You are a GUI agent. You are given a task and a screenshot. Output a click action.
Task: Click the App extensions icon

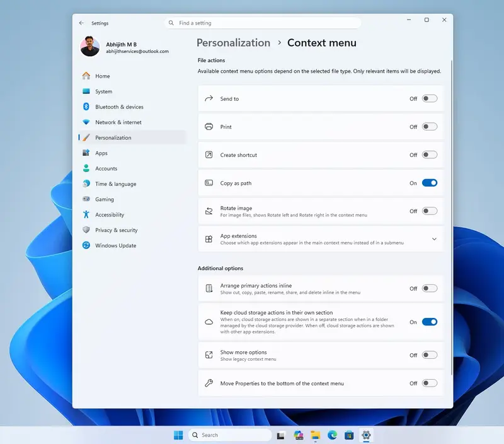[209, 239]
